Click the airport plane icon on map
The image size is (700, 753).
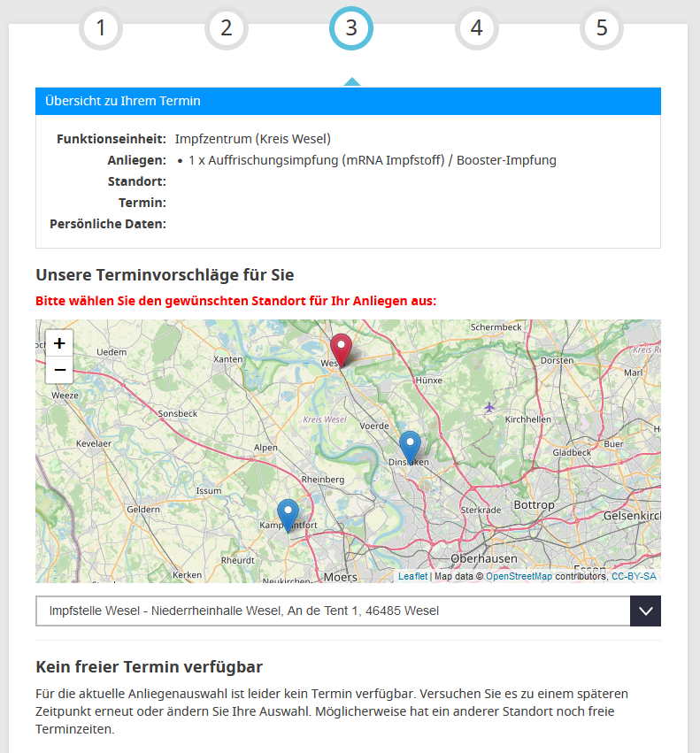(489, 408)
